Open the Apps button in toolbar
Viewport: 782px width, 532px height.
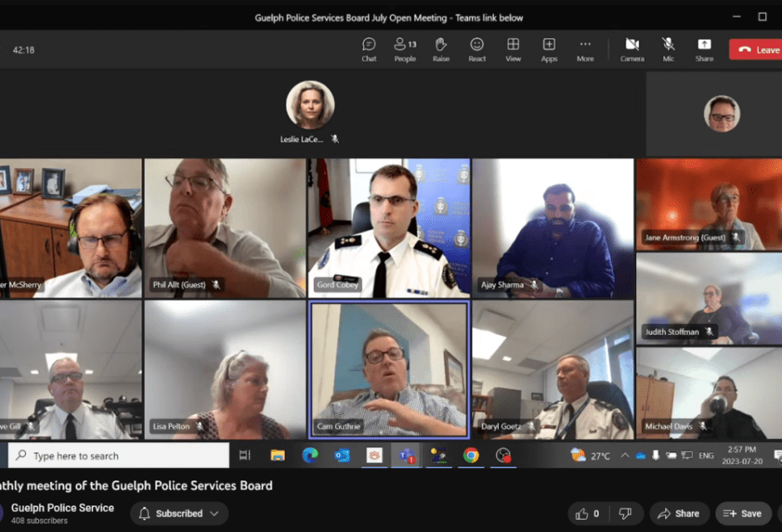549,49
